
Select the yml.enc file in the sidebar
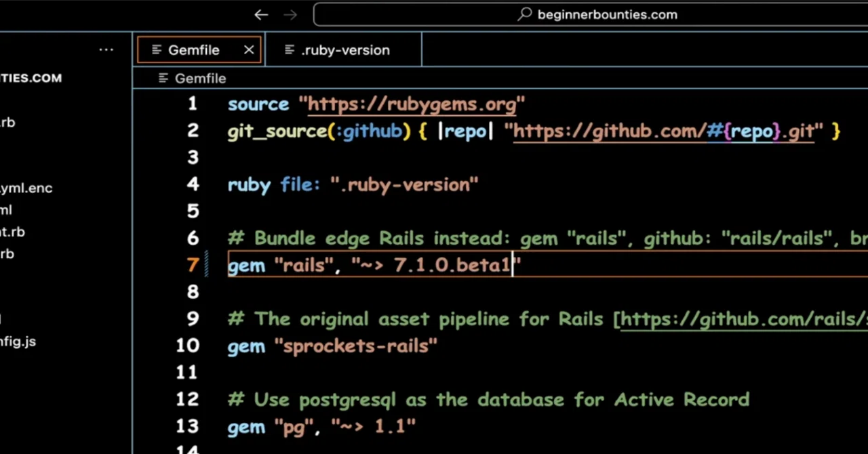tap(26, 188)
